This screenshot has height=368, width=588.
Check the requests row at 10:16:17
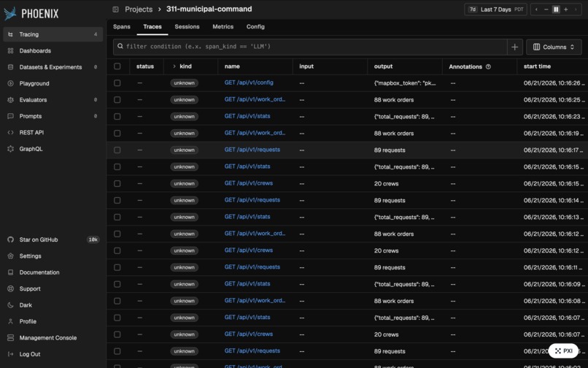[x=117, y=150]
